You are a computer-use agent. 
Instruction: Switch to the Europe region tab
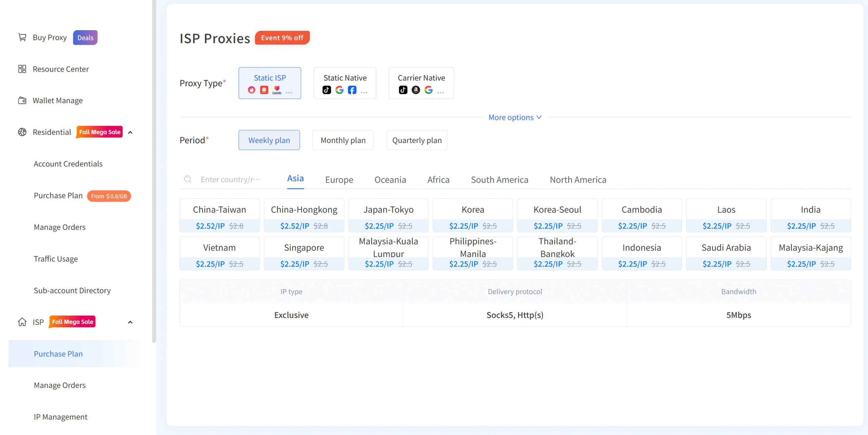tap(339, 180)
